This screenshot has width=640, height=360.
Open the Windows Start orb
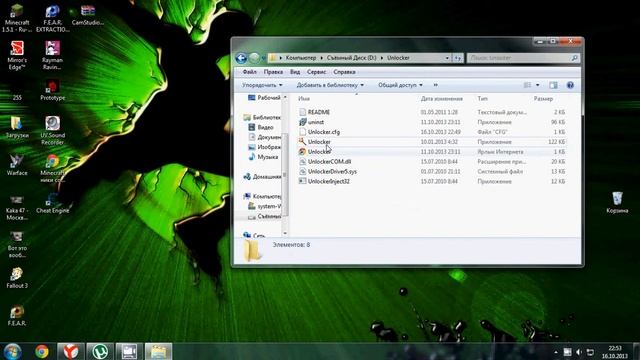tap(12, 351)
